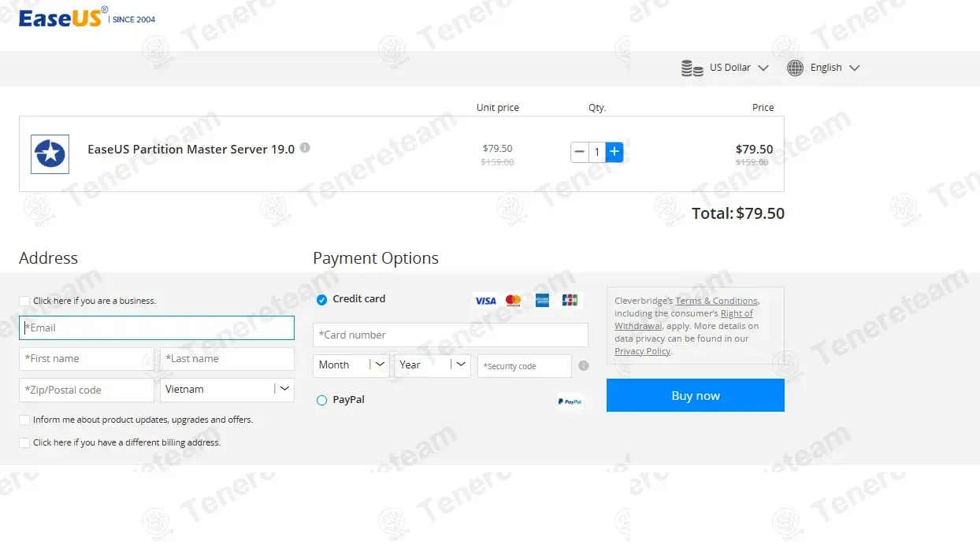Click the globe language icon
Screen dimensions: 980x555
(x=795, y=68)
